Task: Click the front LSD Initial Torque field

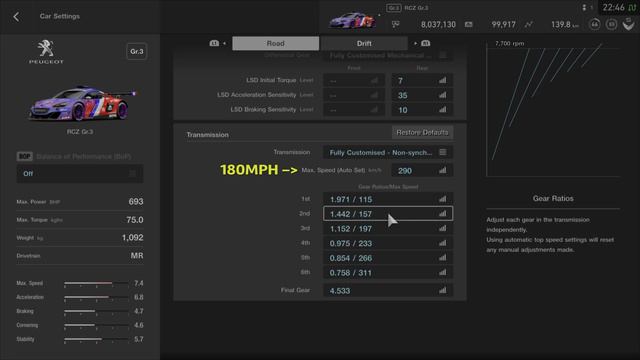Action: [354, 80]
